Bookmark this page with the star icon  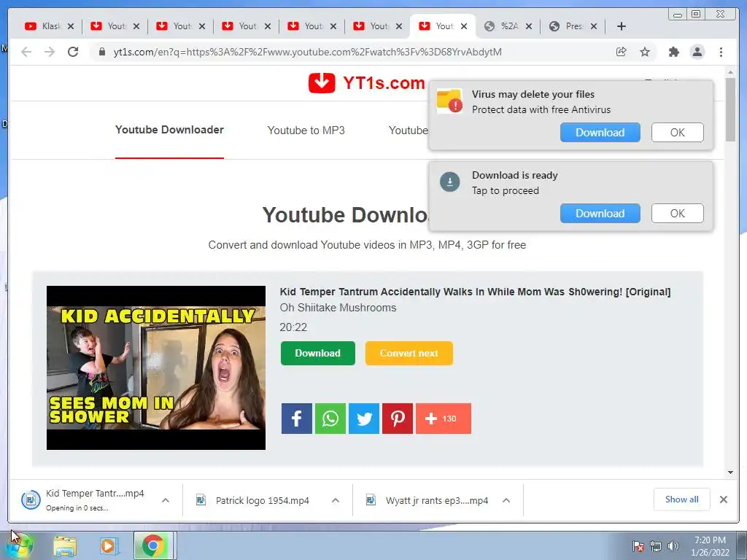click(645, 52)
